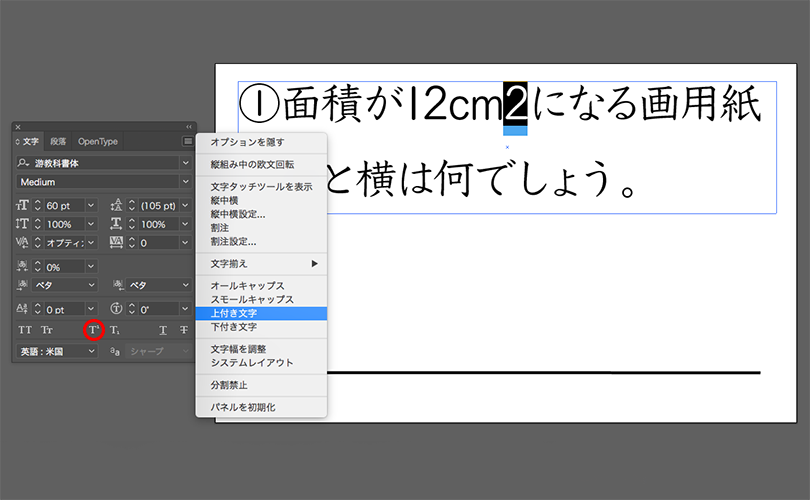The width and height of the screenshot is (810, 500).
Task: Switch to the OpenType tab
Action: pos(98,141)
